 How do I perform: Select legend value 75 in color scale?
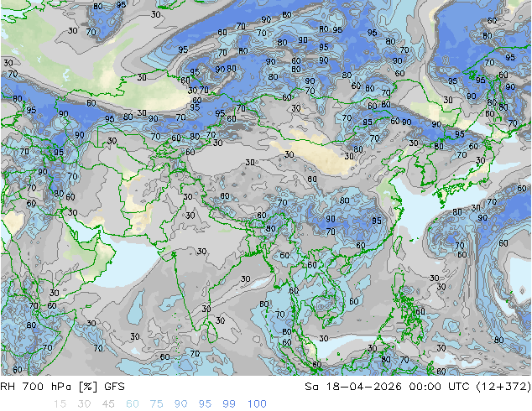click(156, 404)
